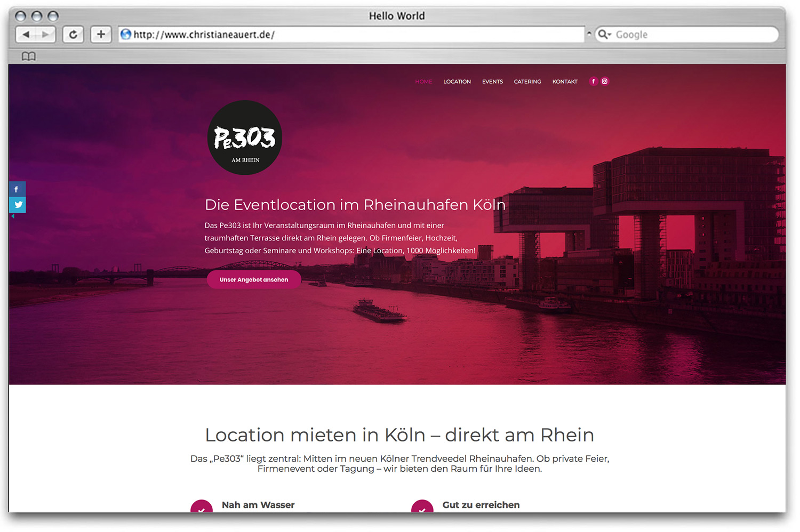Navigate back with the arrow button
Viewport: 800px width, 532px height.
26,34
